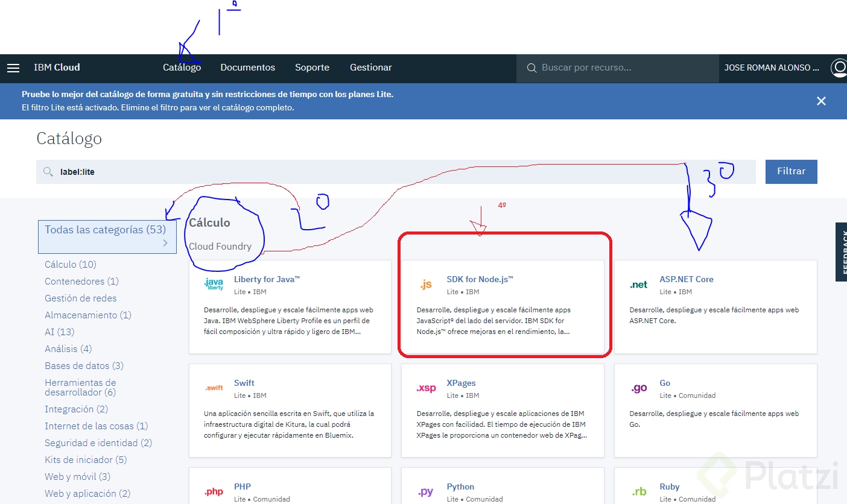Click the Python .py icon
Viewport: 847px width, 504px height.
(427, 491)
